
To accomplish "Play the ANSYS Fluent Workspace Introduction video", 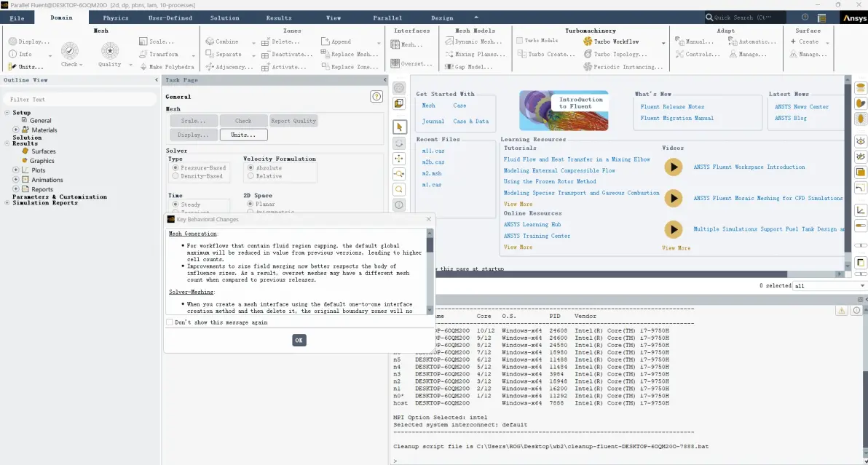I will (673, 167).
